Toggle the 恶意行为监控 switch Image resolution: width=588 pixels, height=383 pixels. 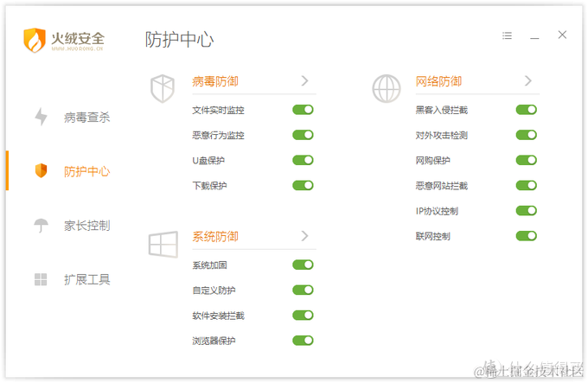point(303,135)
